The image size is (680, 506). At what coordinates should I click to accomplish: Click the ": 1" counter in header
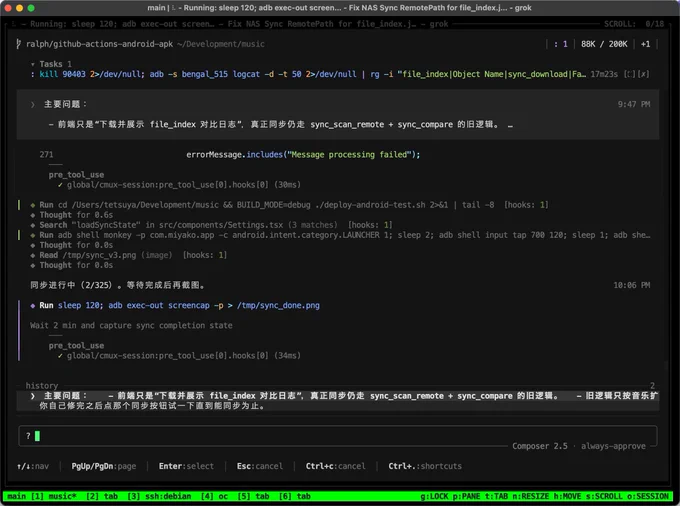point(560,44)
